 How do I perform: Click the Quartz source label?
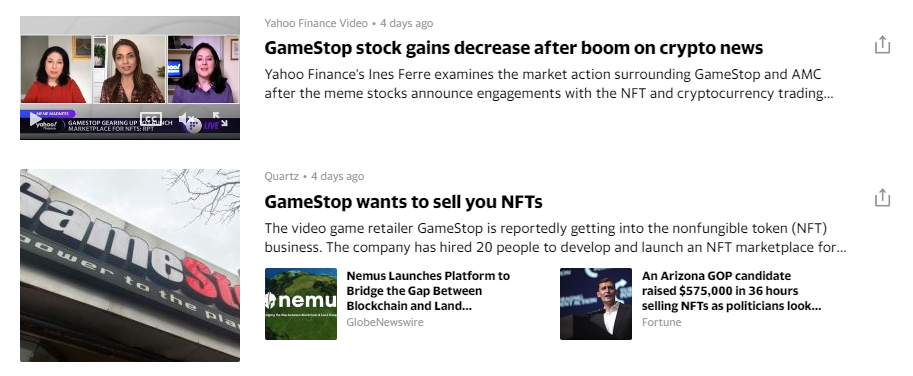coord(281,176)
